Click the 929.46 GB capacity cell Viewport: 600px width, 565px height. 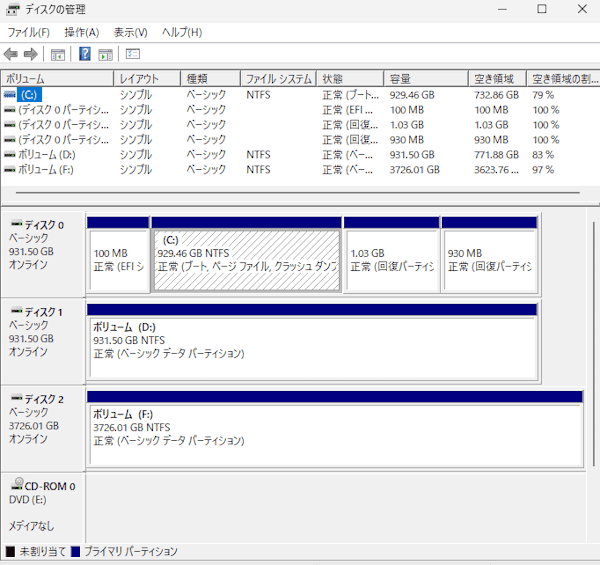click(412, 94)
